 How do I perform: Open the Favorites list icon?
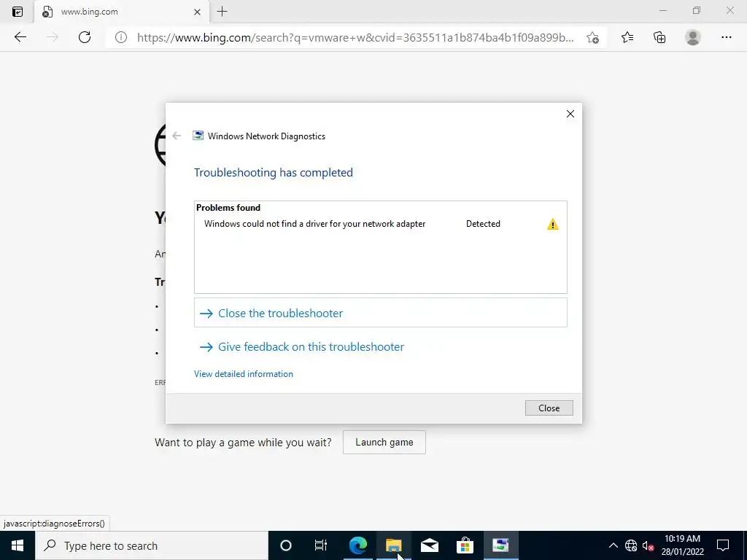point(627,37)
